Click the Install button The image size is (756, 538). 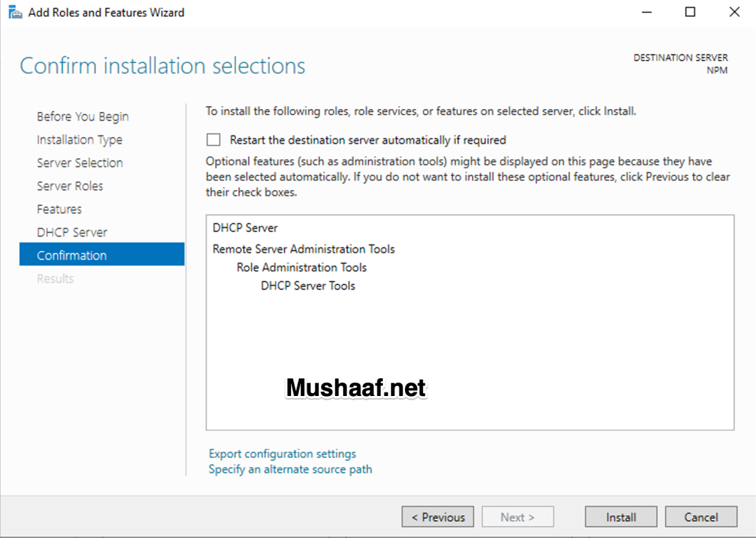tap(620, 517)
